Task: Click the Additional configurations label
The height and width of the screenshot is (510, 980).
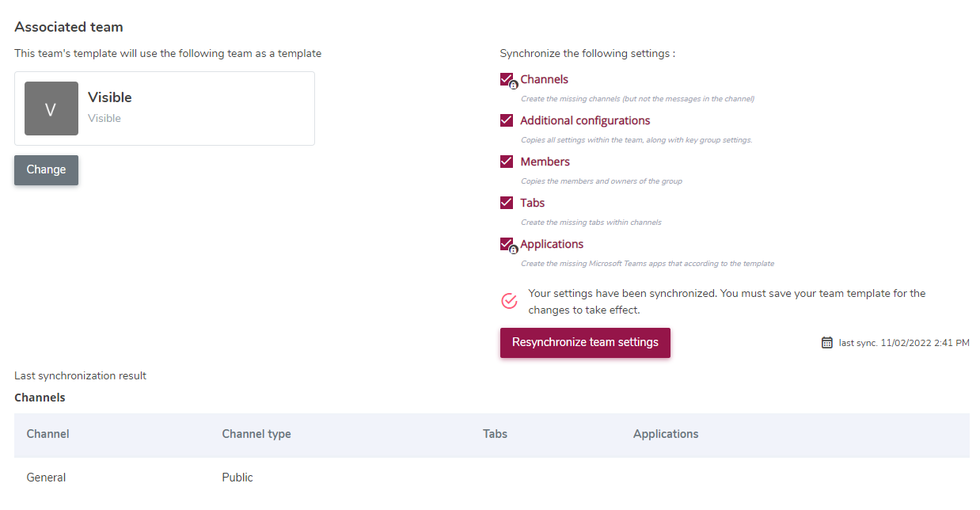Action: click(585, 120)
